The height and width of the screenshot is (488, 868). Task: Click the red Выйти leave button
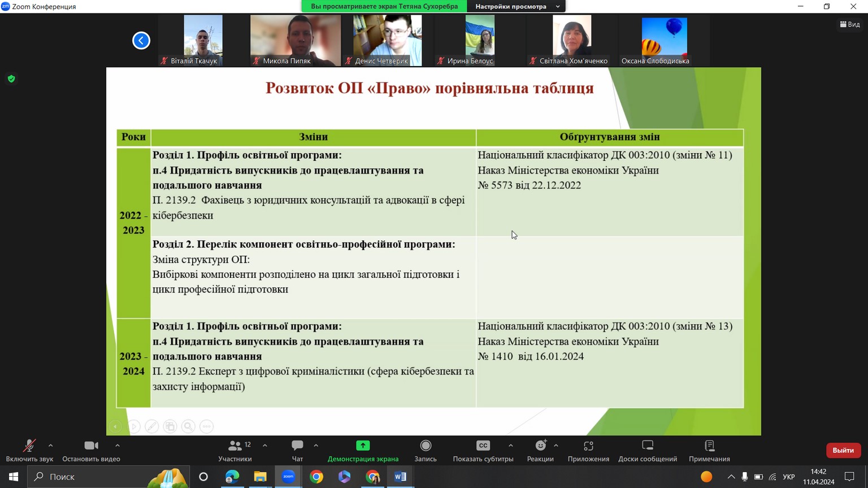[x=843, y=450]
